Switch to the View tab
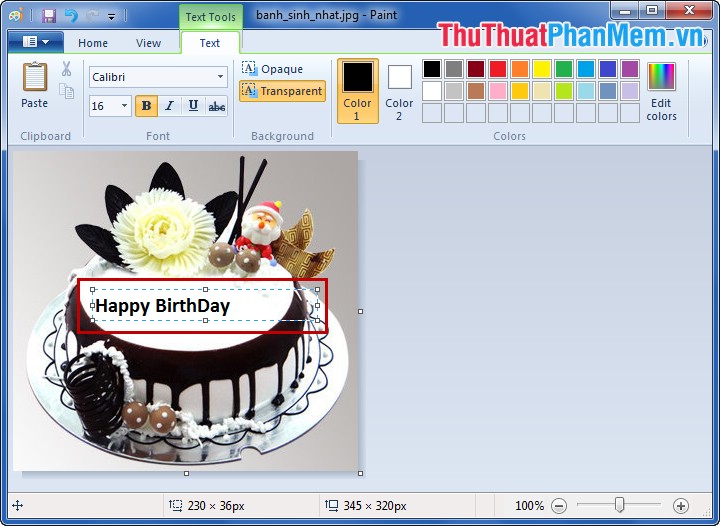This screenshot has height=526, width=720. tap(148, 43)
